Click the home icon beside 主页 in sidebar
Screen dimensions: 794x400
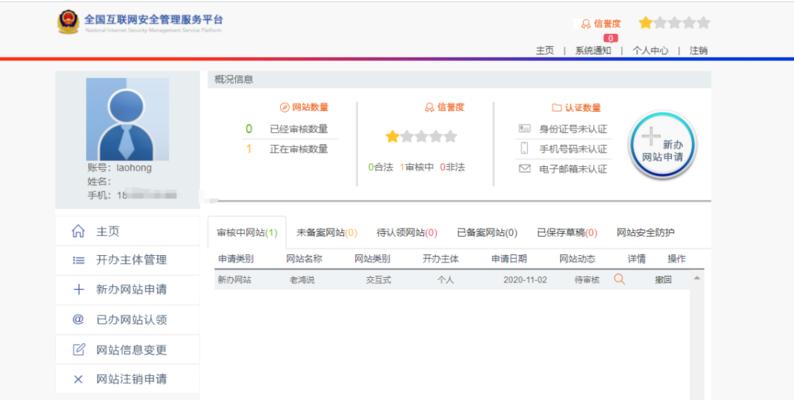[x=78, y=231]
